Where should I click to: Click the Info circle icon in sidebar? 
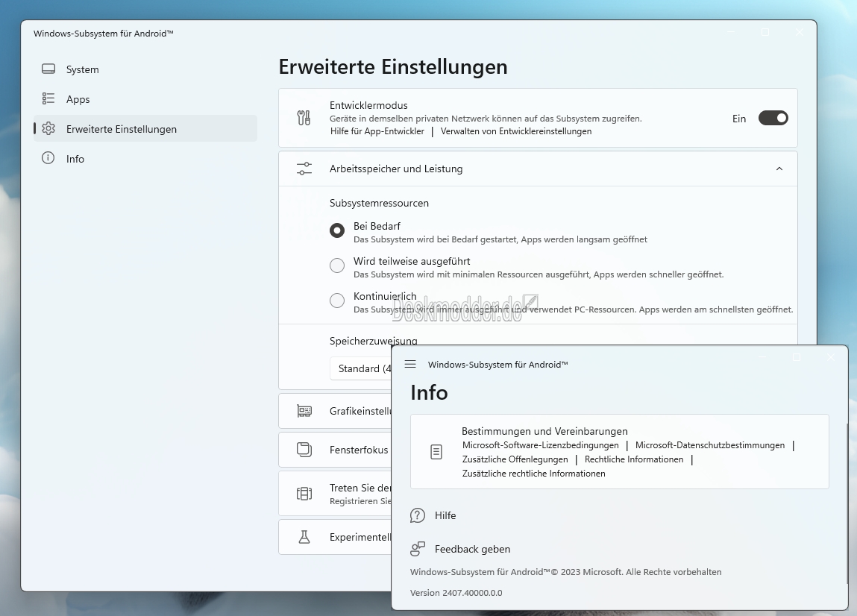[48, 158]
